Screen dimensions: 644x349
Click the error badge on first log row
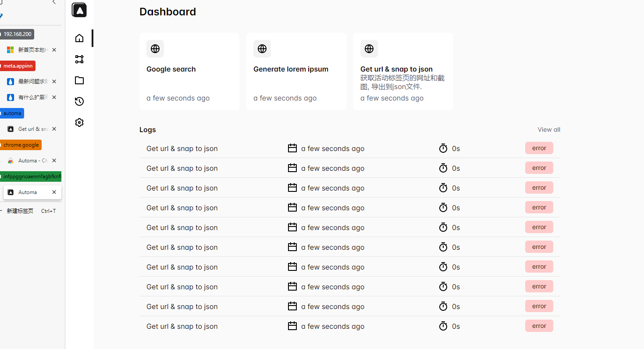coord(539,148)
